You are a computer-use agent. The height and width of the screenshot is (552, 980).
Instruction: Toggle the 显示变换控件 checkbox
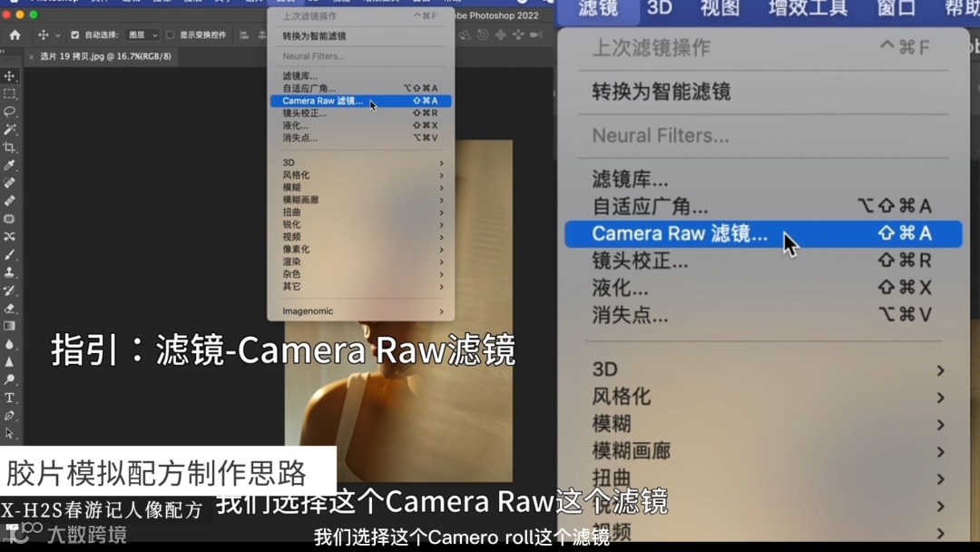point(170,35)
